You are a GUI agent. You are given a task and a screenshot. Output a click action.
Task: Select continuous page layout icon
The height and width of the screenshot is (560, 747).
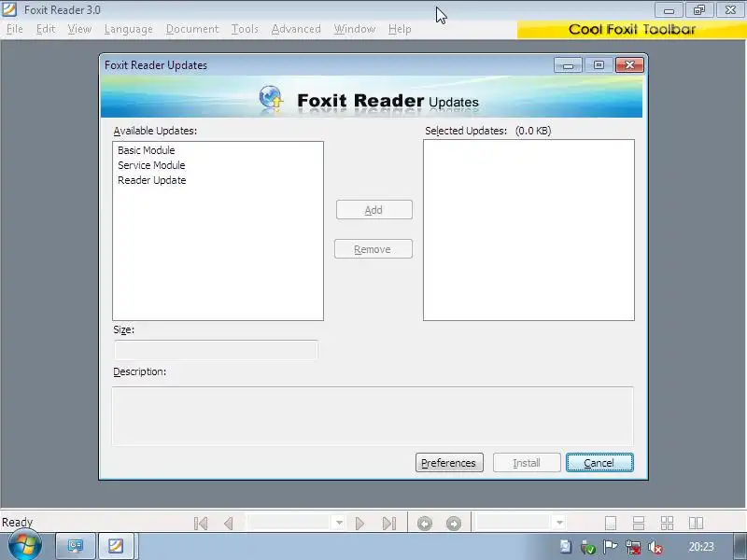(639, 524)
